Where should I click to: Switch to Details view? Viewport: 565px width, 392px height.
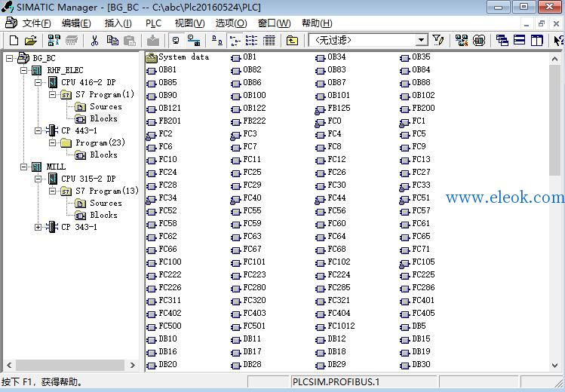[x=269, y=40]
